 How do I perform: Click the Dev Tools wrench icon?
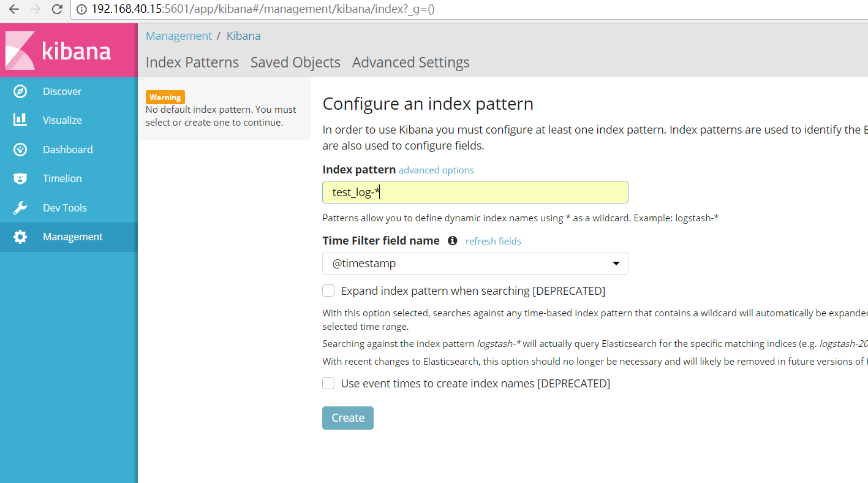tap(20, 208)
